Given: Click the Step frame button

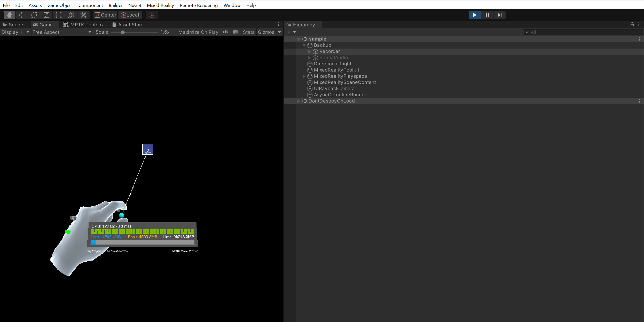Looking at the screenshot, I should coord(499,15).
